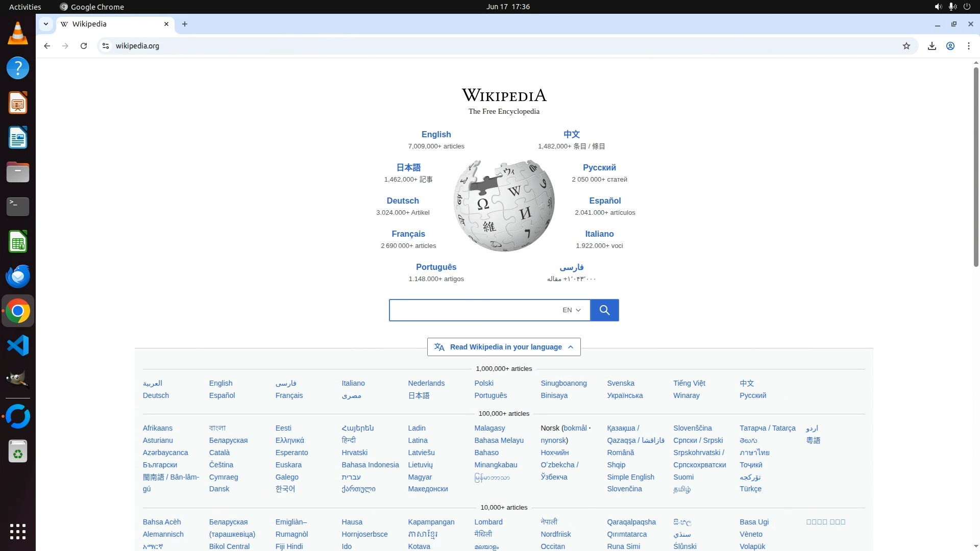Open the tab search dropdown arrow

46,24
